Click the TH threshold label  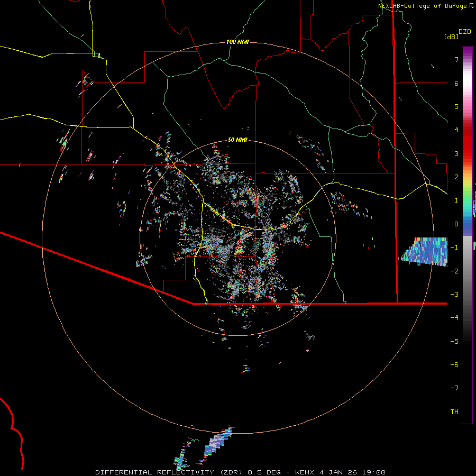[x=454, y=412]
